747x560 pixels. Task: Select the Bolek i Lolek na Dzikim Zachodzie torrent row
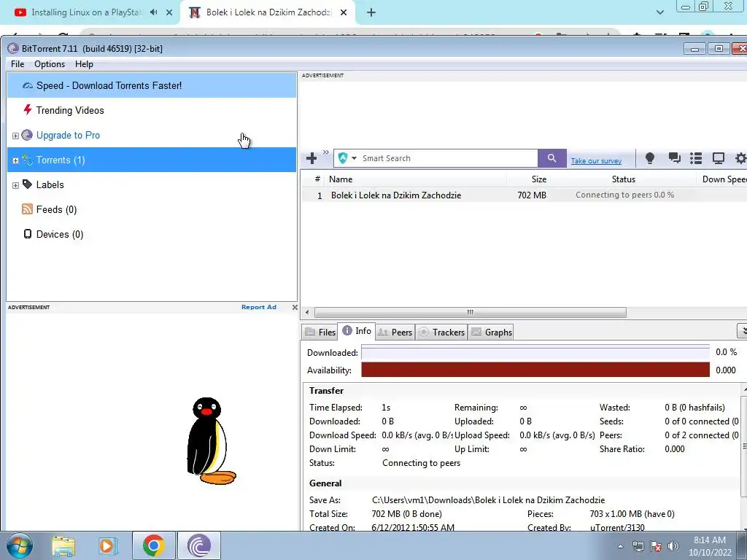pyautogui.click(x=524, y=195)
